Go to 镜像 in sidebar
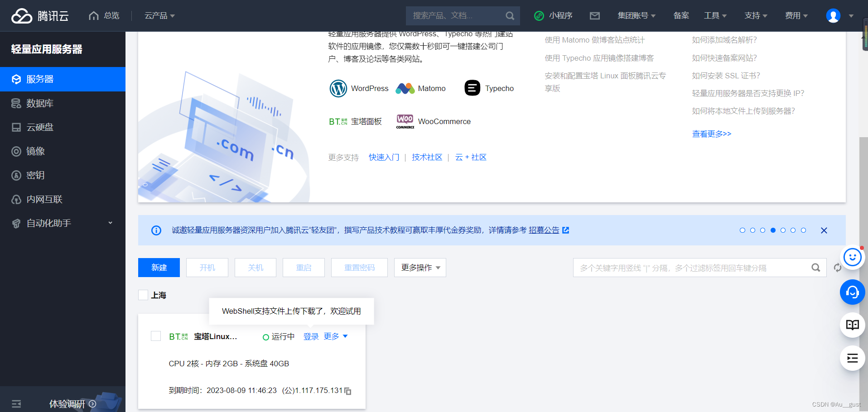The image size is (868, 412). pyautogui.click(x=63, y=151)
